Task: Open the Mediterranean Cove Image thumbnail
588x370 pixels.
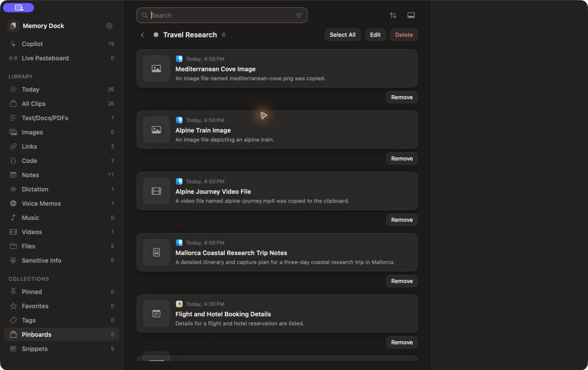Action: (157, 68)
